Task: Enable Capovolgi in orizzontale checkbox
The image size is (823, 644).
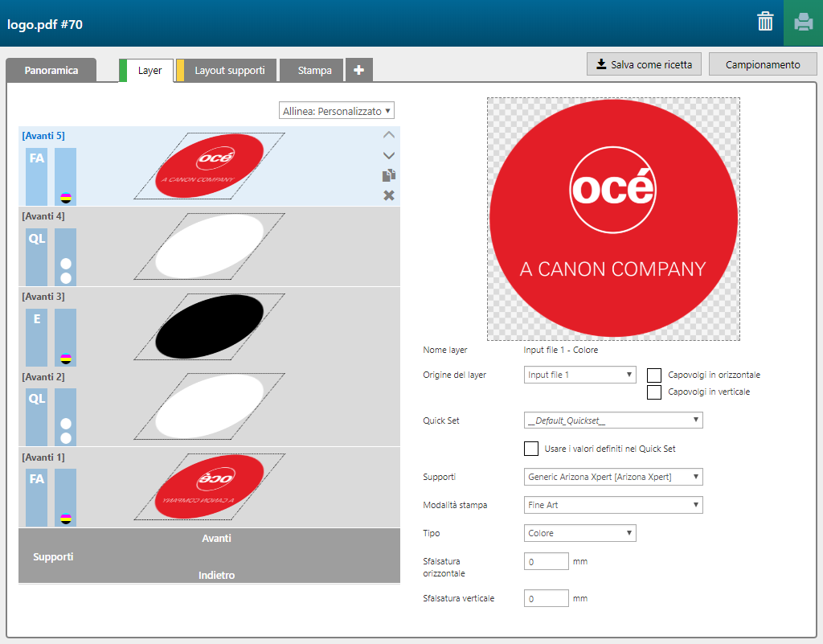Action: (x=654, y=375)
